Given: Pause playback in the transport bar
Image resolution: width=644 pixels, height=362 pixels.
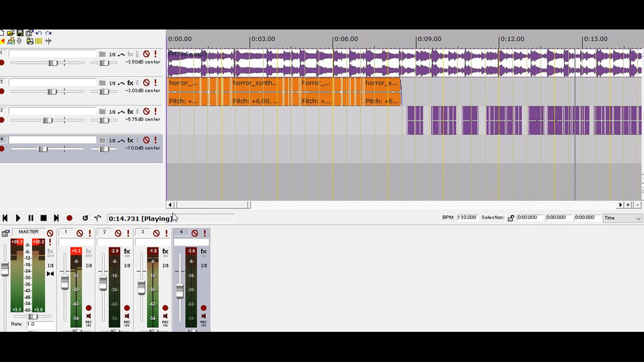Looking at the screenshot, I should click(31, 219).
